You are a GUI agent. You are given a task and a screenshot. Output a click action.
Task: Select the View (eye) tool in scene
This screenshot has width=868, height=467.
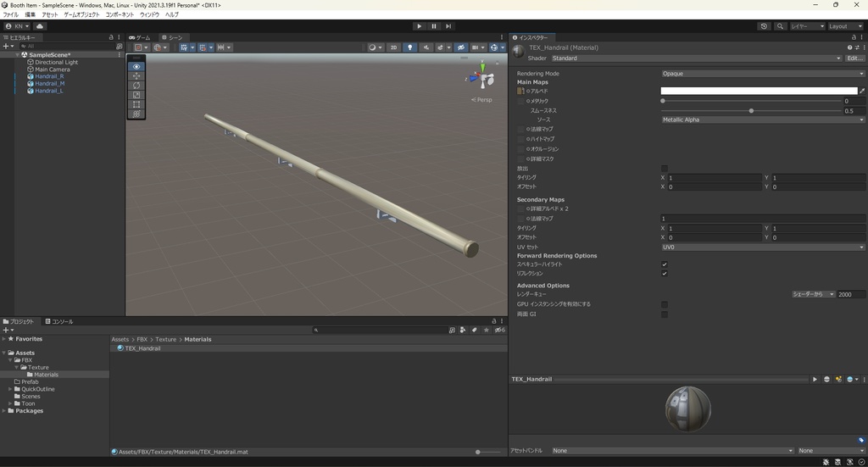coord(136,66)
